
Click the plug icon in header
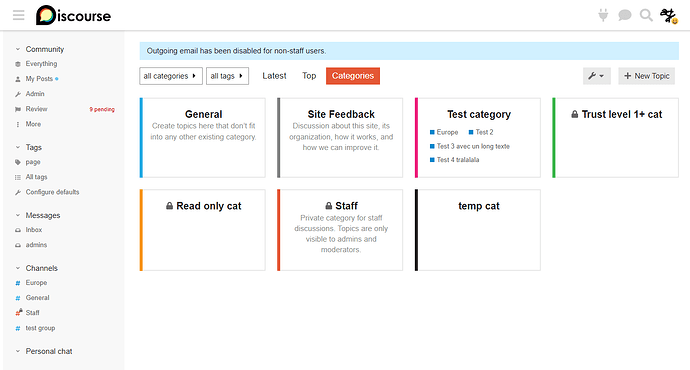603,15
